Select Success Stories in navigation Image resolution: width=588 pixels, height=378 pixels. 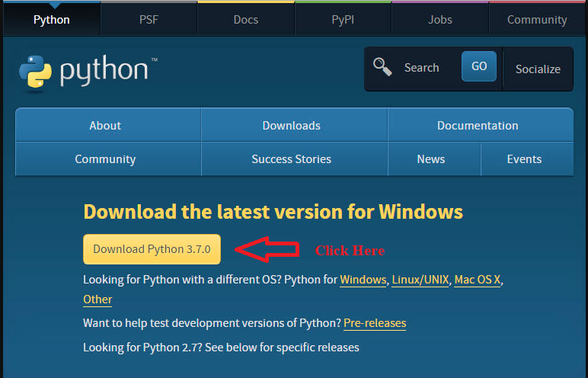(291, 159)
